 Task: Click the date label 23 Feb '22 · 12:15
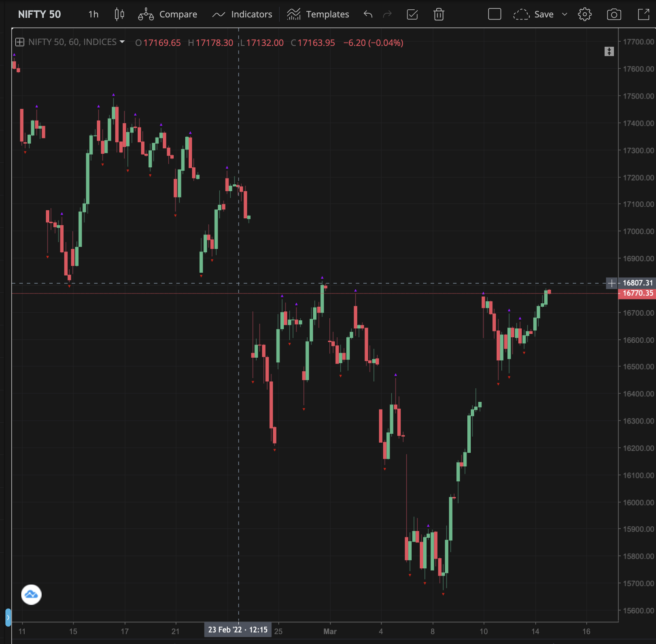[x=238, y=630]
